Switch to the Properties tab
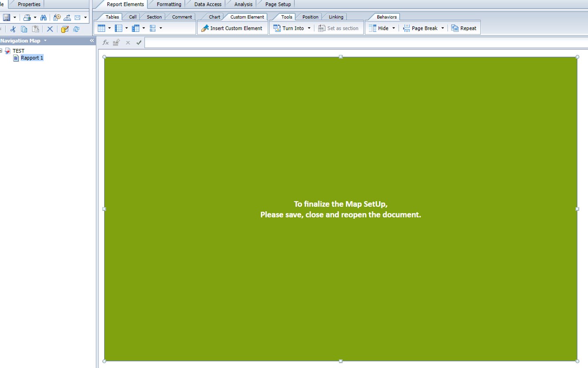 [x=29, y=4]
